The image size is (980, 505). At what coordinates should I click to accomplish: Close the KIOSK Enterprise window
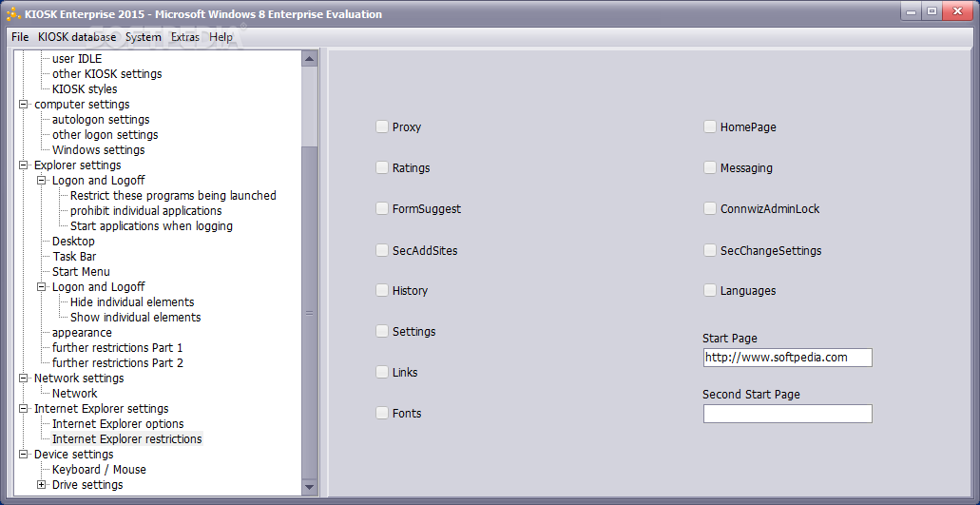click(957, 11)
